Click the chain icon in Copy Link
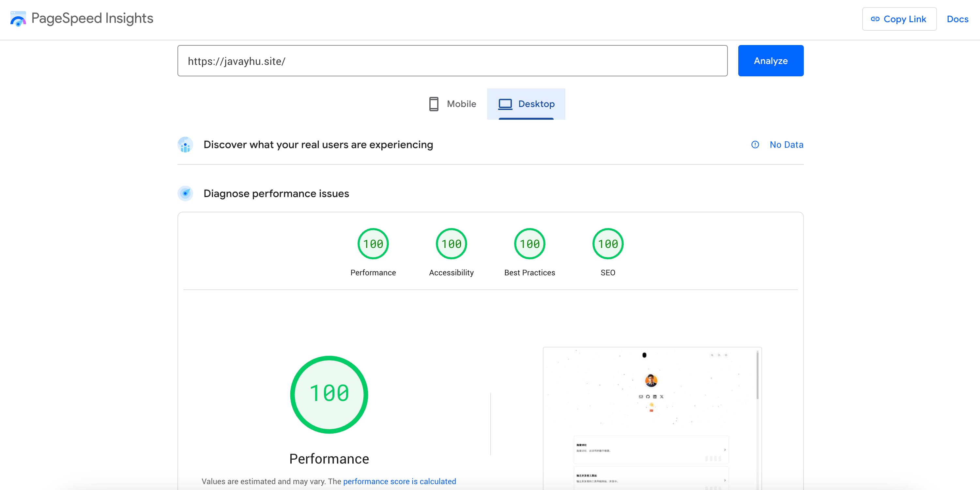 coord(875,19)
